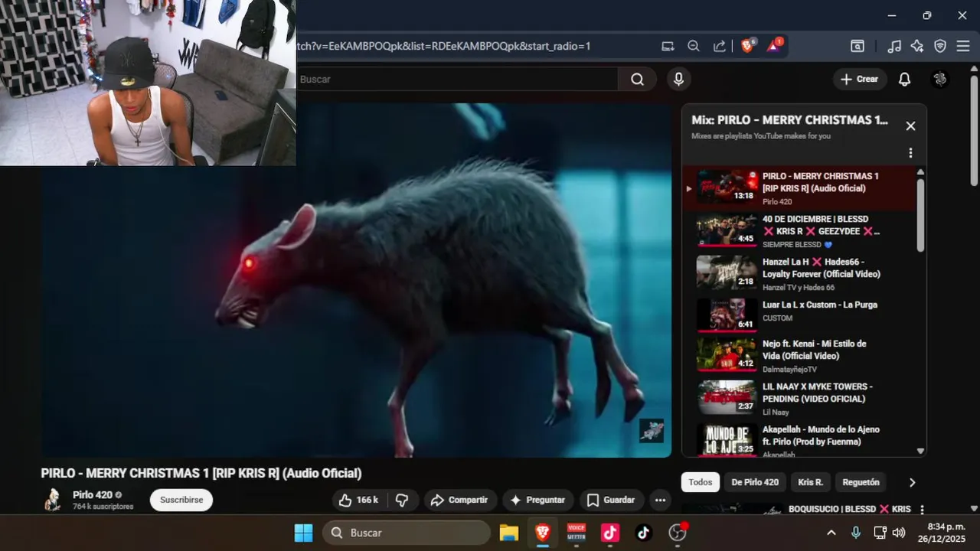Click the channel watermark in video corner
This screenshot has height=551, width=980.
652,430
